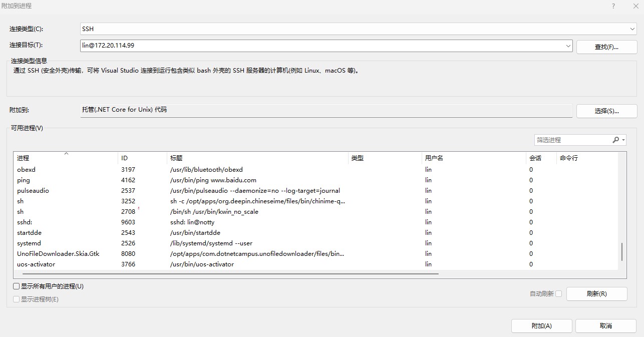The height and width of the screenshot is (337, 644).
Task: Click the 附加(A) button
Action: (x=541, y=325)
